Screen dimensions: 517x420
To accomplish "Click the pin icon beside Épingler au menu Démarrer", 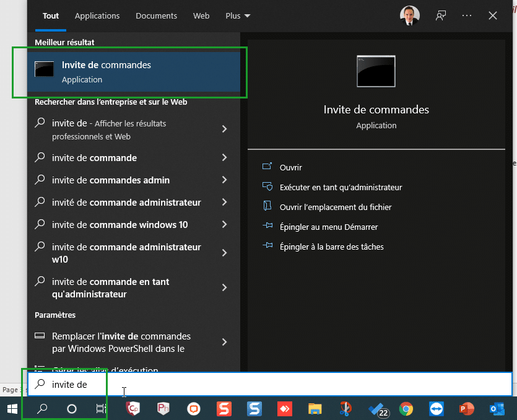I will (x=267, y=225).
